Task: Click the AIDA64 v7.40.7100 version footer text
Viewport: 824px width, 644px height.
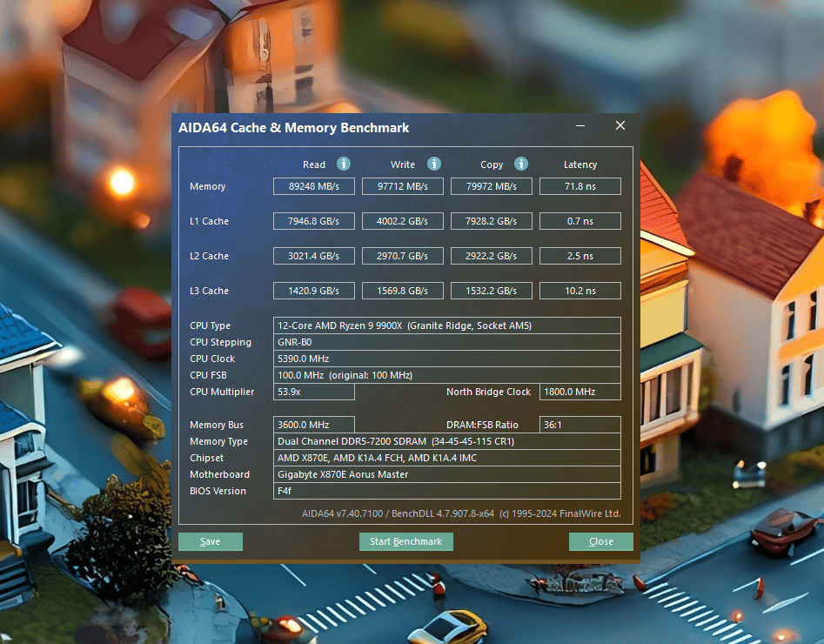Action: [461, 513]
